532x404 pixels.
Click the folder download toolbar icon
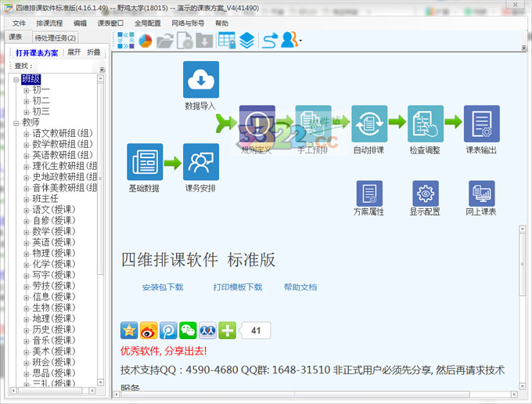pos(204,41)
